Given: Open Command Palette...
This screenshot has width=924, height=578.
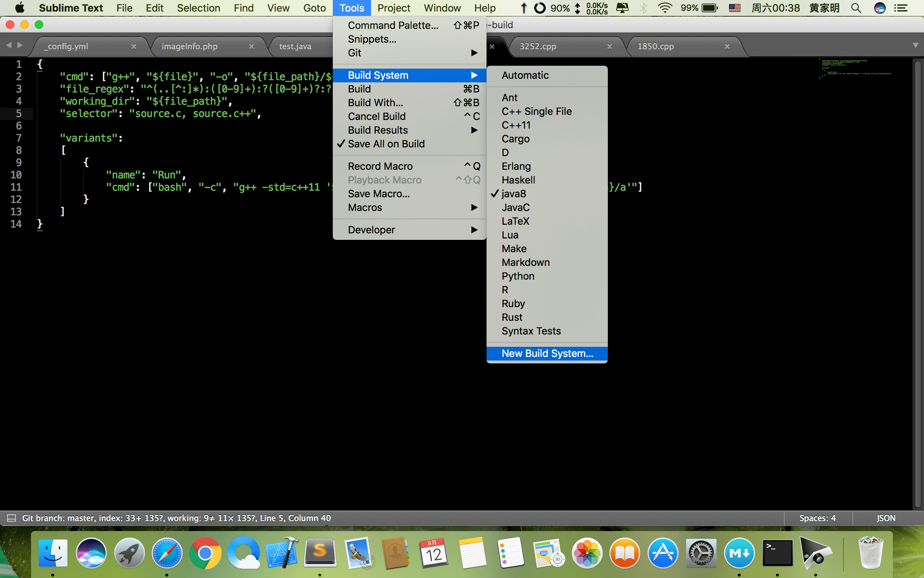Looking at the screenshot, I should (409, 25).
